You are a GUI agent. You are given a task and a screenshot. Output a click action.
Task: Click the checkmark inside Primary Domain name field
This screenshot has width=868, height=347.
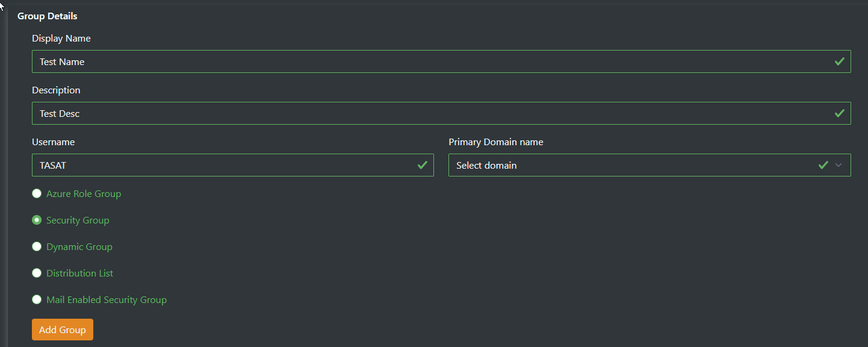tap(823, 164)
